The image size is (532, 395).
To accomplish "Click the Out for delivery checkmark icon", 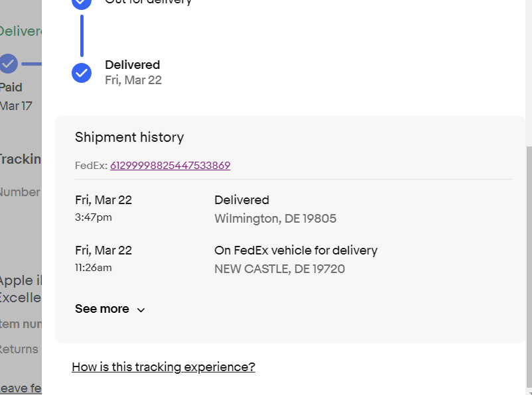I will [82, 4].
